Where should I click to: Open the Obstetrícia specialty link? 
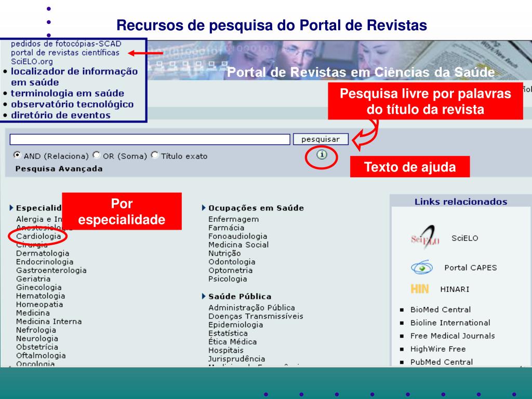point(37,347)
